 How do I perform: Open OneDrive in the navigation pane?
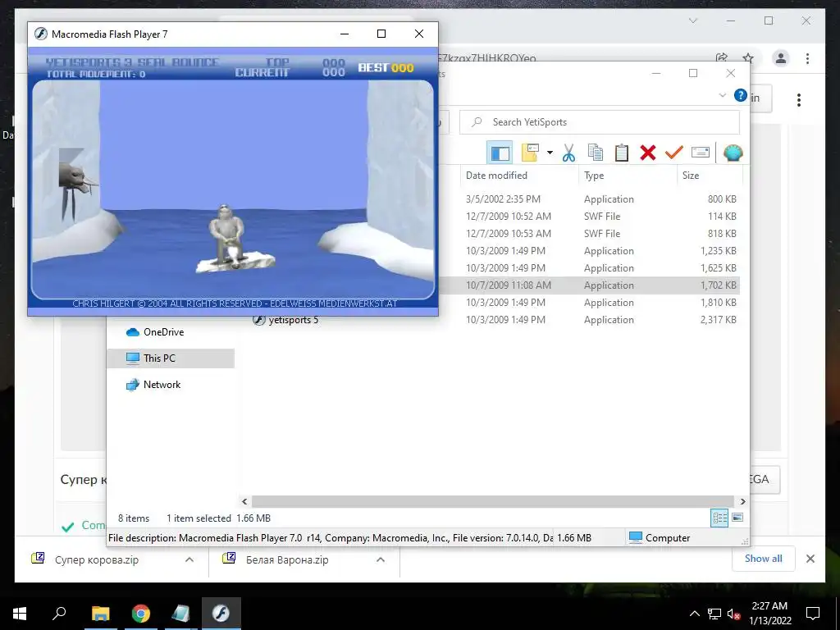pyautogui.click(x=163, y=332)
